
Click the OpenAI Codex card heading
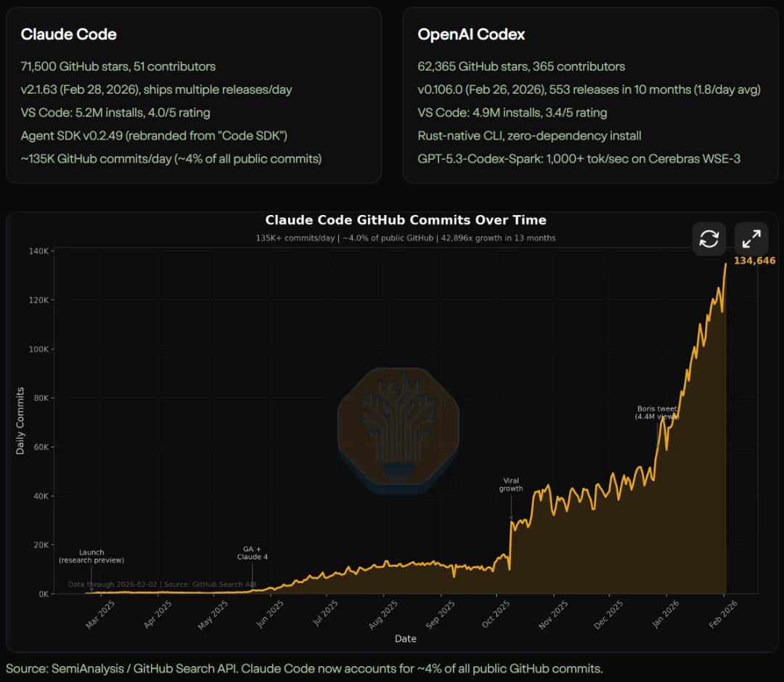point(471,34)
